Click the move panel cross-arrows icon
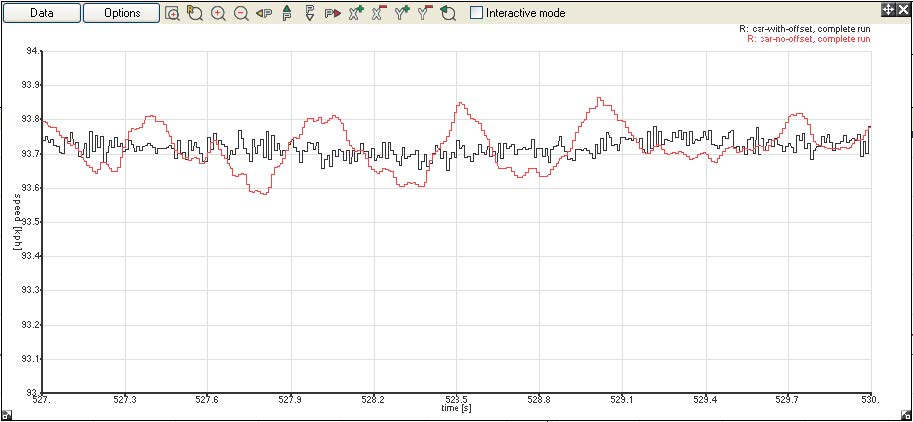 886,8
